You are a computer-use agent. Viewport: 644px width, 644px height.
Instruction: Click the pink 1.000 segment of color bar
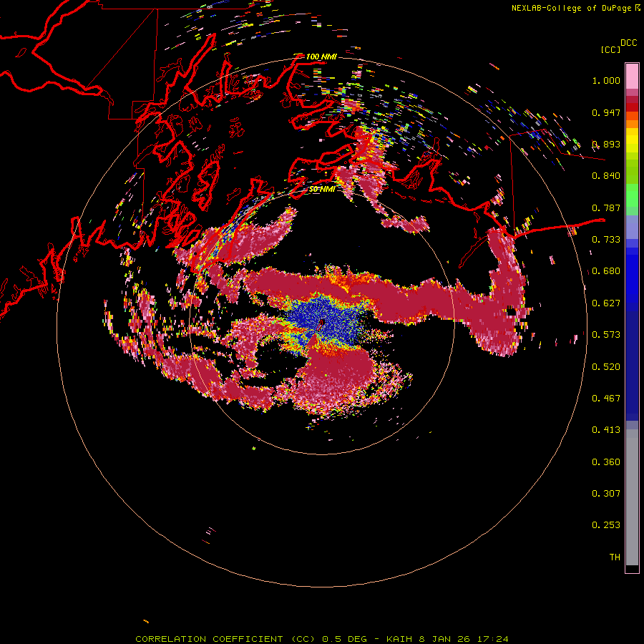pyautogui.click(x=632, y=77)
